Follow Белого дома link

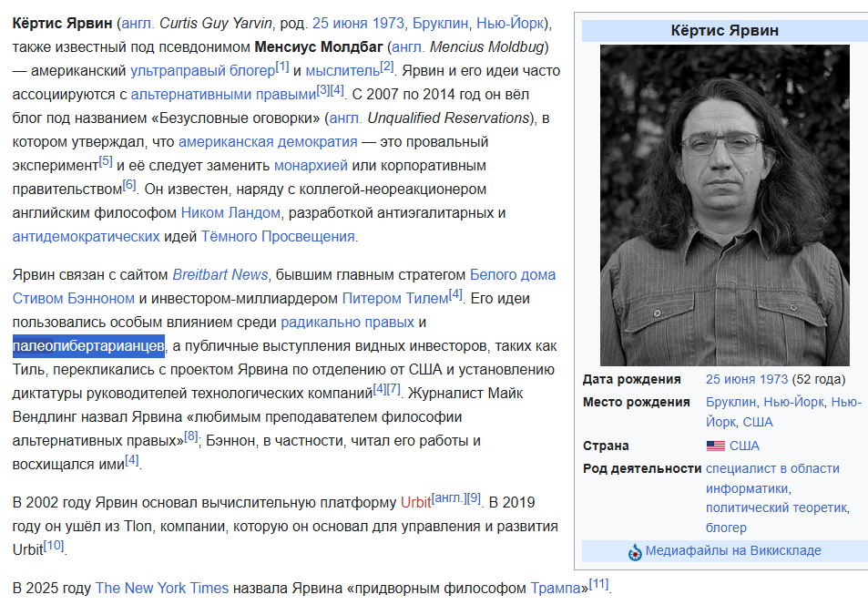point(513,275)
